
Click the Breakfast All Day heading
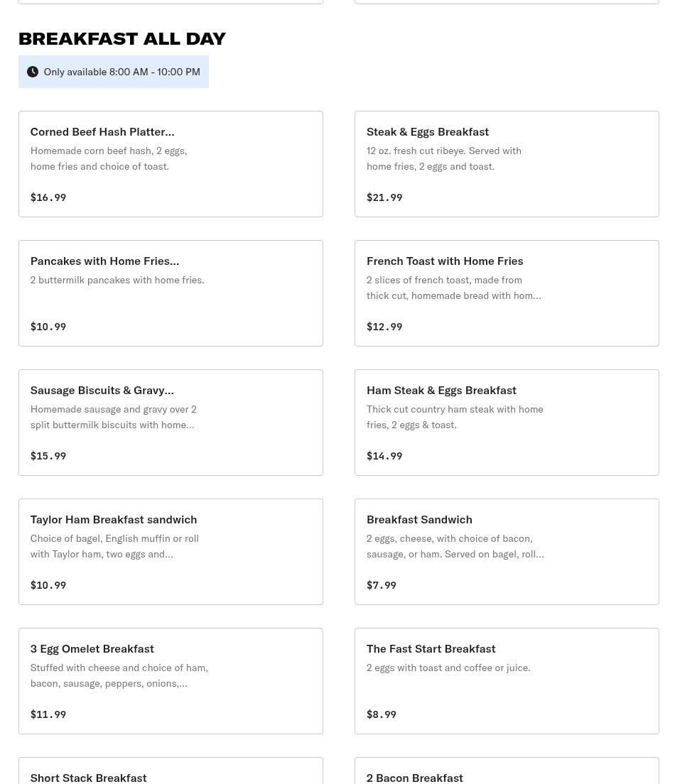[x=122, y=38]
